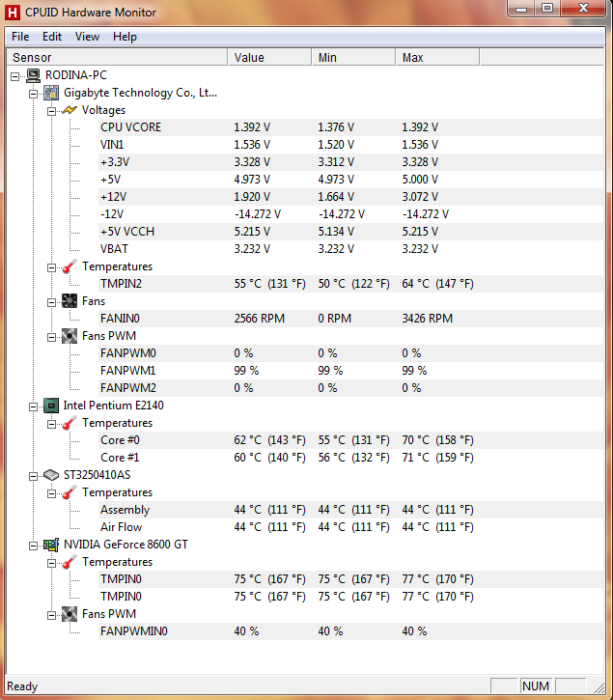Open the Edit menu
This screenshot has width=613, height=700.
pyautogui.click(x=52, y=37)
